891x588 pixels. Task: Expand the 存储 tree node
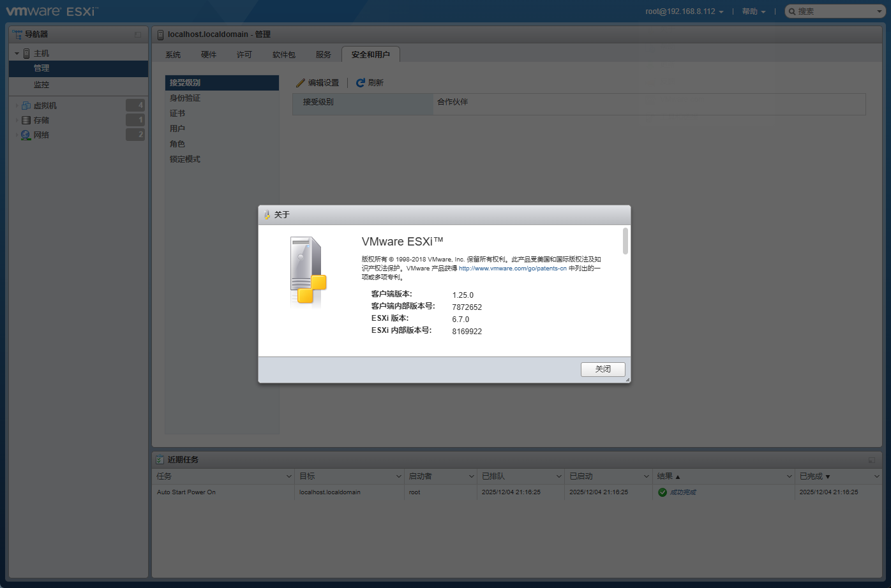[x=17, y=120]
